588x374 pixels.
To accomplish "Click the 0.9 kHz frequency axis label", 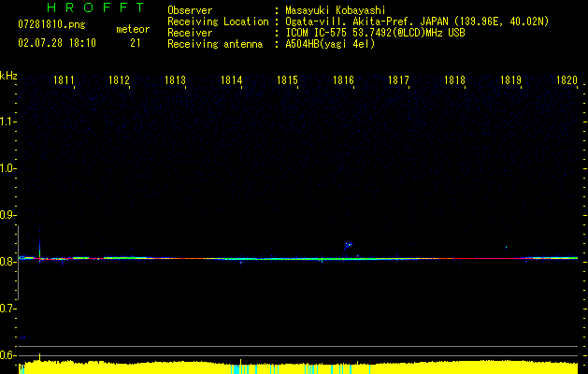I will (7, 215).
